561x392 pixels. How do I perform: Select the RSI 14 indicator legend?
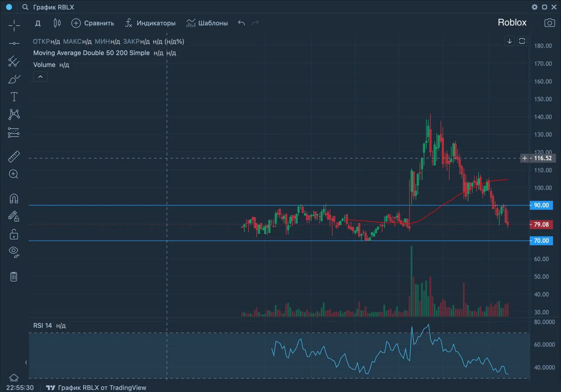pos(43,326)
